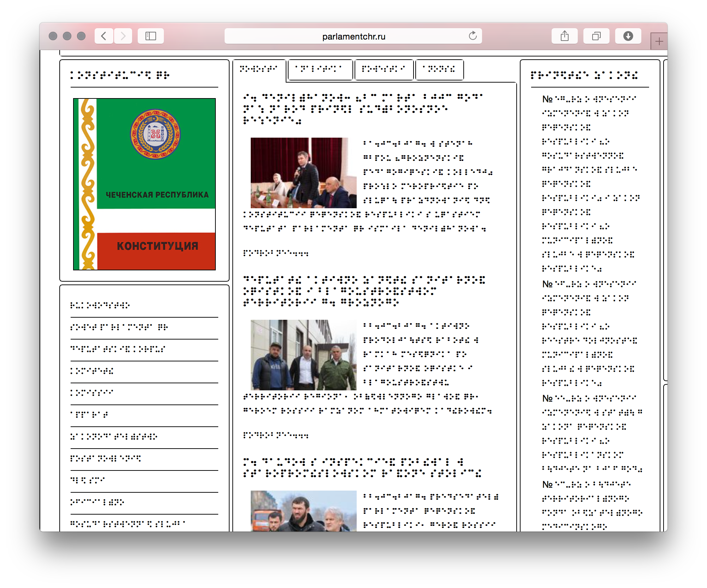Viewport: 707px width, 588px height.
Task: Click the Safari forward arrow button
Action: [x=123, y=36]
